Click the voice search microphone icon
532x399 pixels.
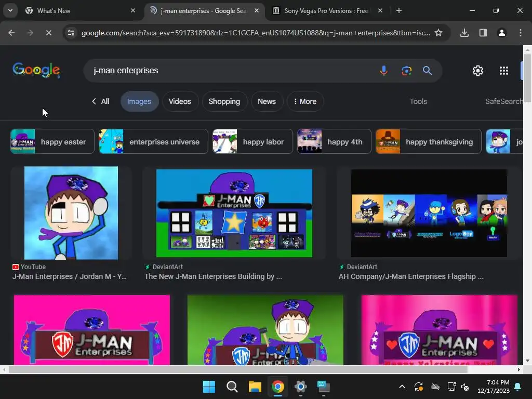384,71
